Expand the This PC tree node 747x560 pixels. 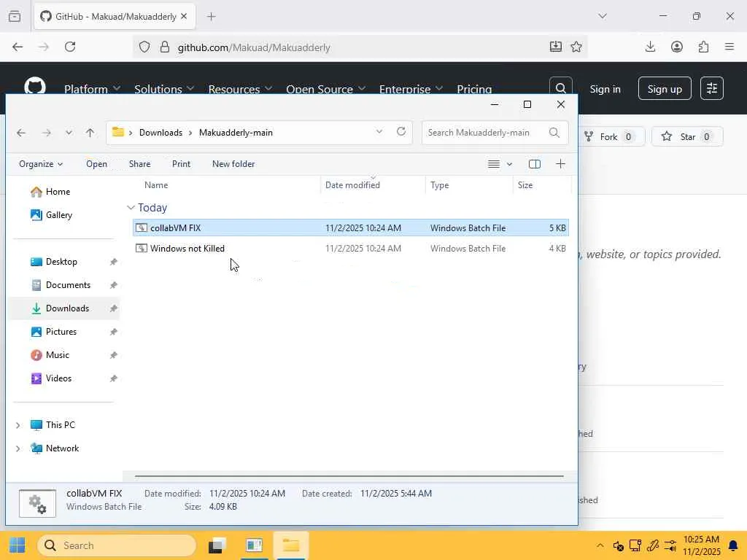[18, 425]
